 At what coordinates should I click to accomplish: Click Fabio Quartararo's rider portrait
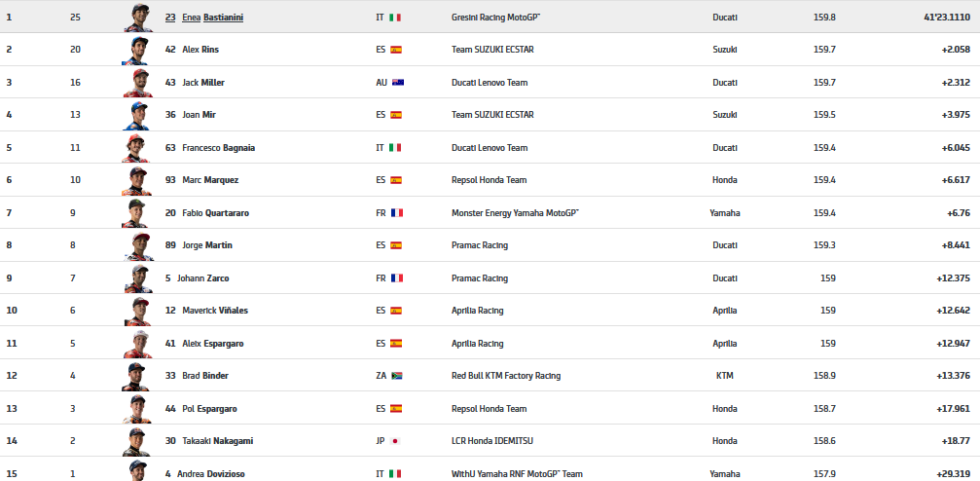tap(137, 212)
